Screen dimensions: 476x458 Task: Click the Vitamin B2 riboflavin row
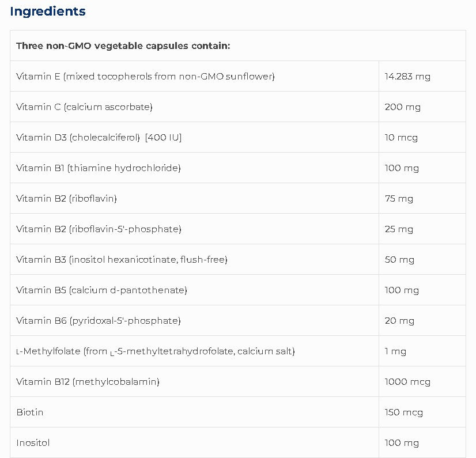coord(66,198)
